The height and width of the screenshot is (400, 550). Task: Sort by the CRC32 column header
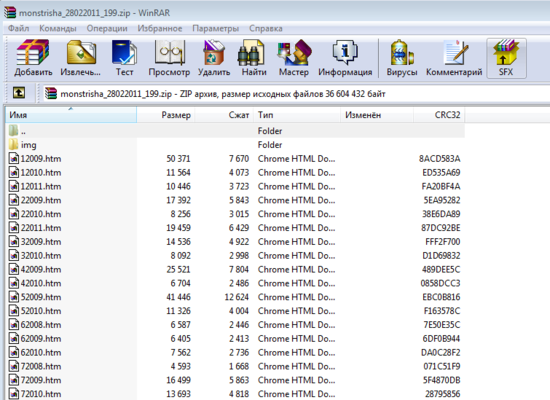point(439,115)
